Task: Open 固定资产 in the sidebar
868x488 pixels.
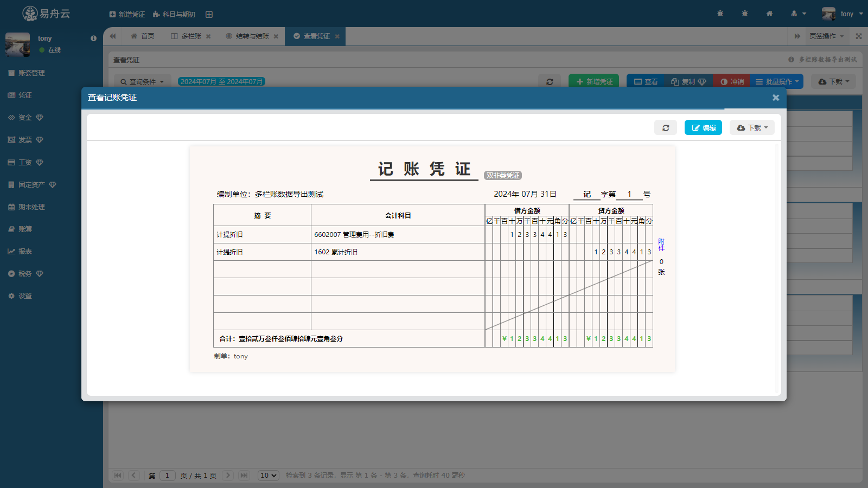Action: tap(31, 185)
